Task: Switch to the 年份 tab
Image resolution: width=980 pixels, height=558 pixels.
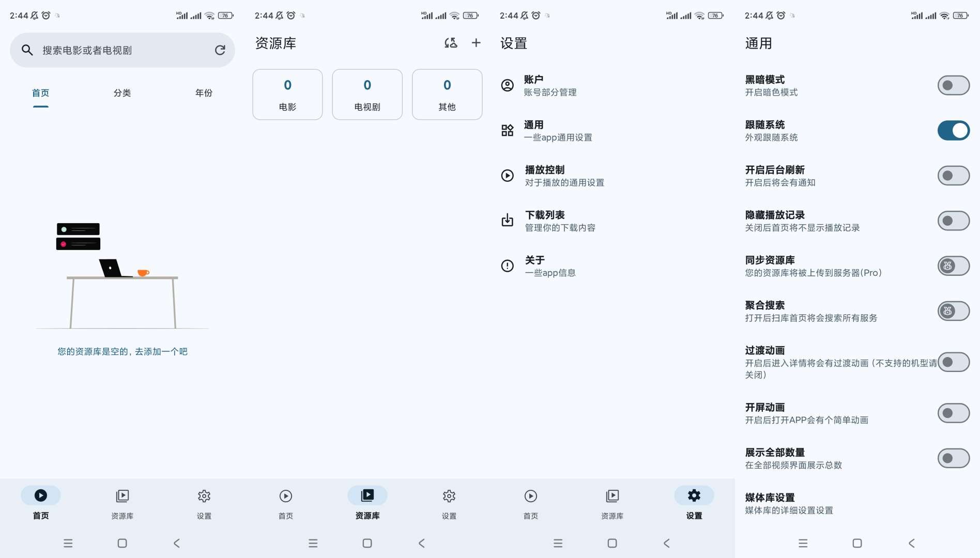Action: 204,93
